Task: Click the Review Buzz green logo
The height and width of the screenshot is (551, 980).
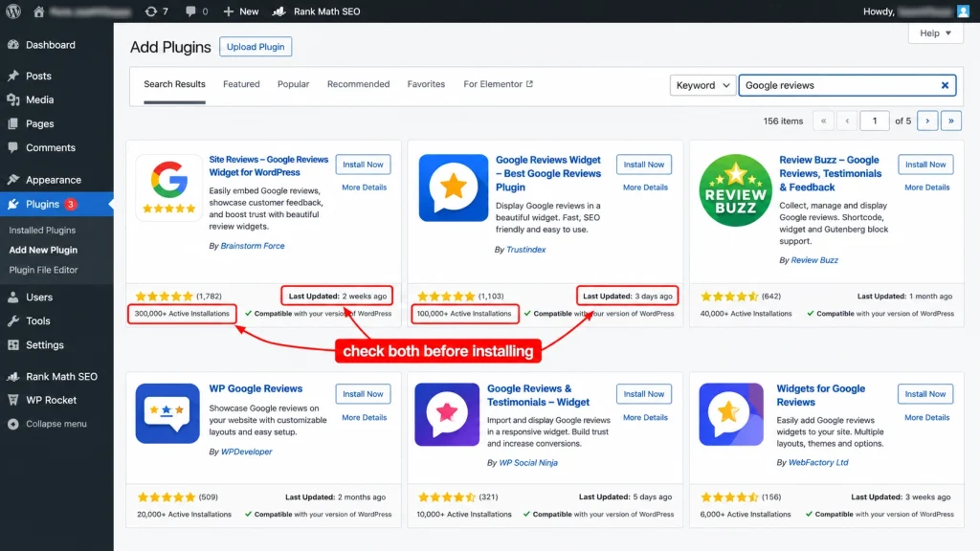Action: (735, 190)
